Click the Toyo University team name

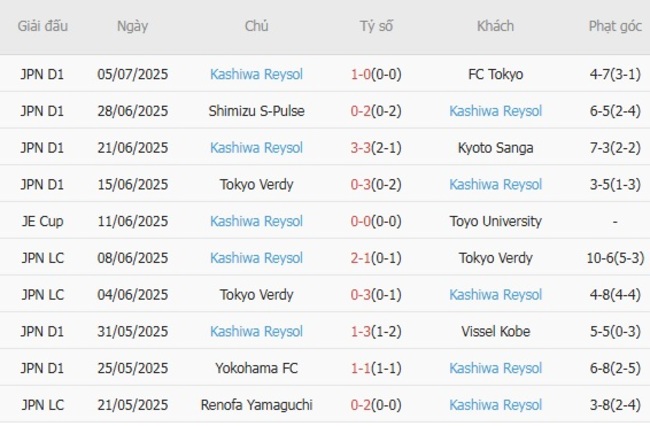495,221
